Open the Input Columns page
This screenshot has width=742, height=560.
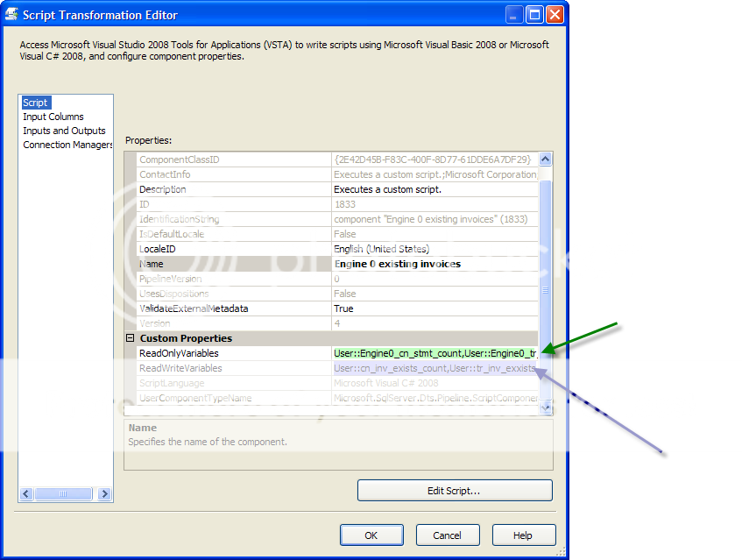click(x=53, y=117)
